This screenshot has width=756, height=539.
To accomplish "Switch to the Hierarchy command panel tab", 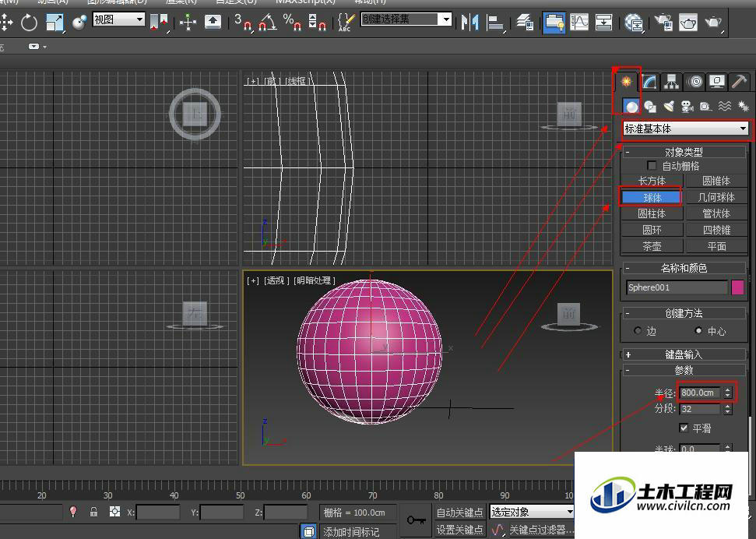I will click(x=671, y=82).
